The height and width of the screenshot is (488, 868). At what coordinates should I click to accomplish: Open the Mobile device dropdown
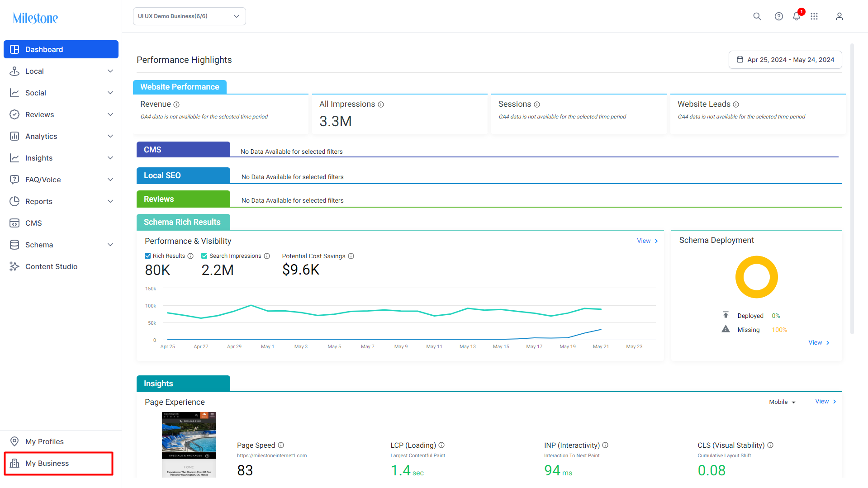click(x=782, y=402)
